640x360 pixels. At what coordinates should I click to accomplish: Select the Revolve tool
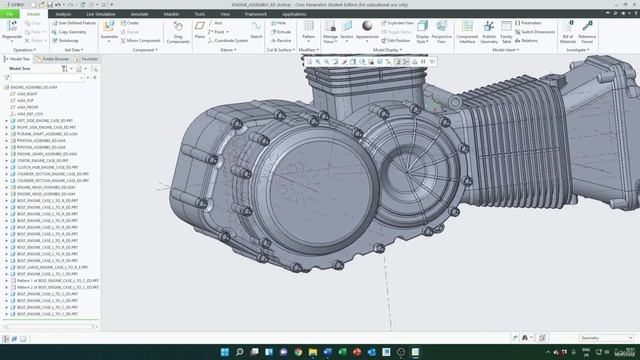pyautogui.click(x=281, y=41)
